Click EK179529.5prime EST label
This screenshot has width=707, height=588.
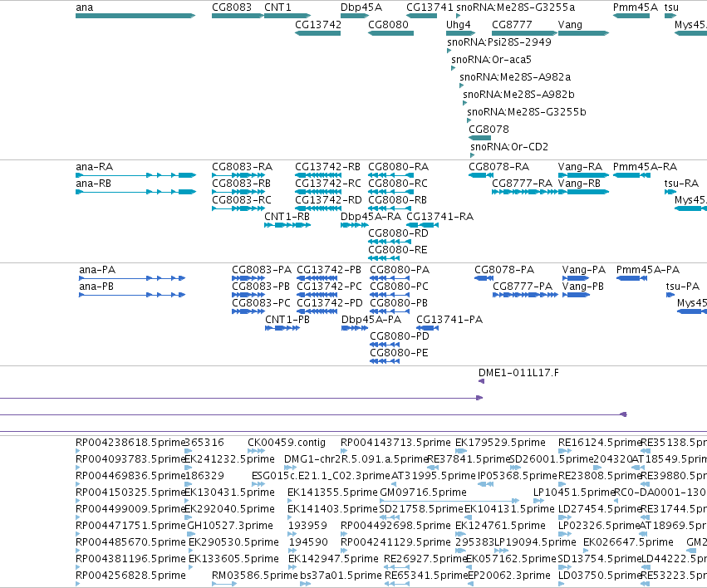[500, 443]
